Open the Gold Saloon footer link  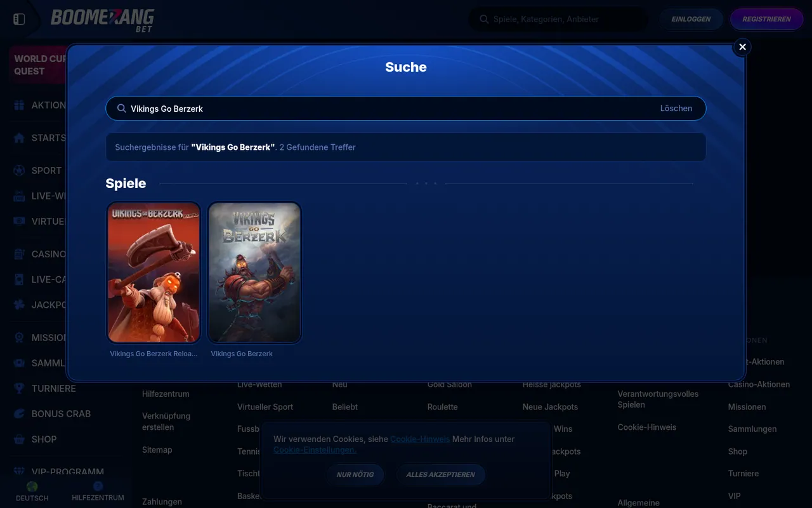pos(450,384)
